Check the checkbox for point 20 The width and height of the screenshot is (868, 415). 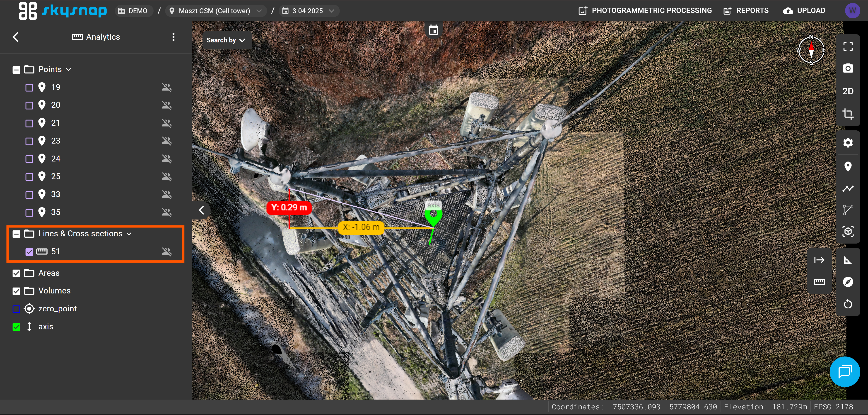(29, 106)
